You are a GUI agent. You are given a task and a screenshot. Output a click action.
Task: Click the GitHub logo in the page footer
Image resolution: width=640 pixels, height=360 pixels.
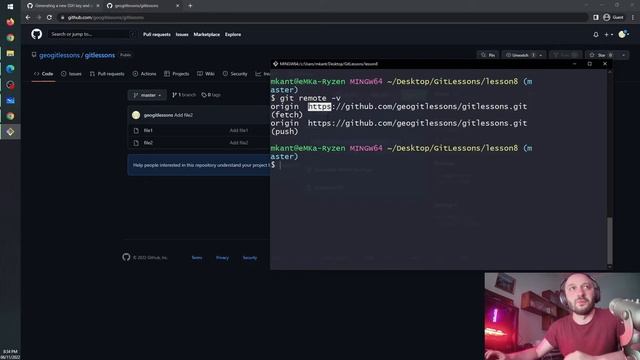(126, 257)
